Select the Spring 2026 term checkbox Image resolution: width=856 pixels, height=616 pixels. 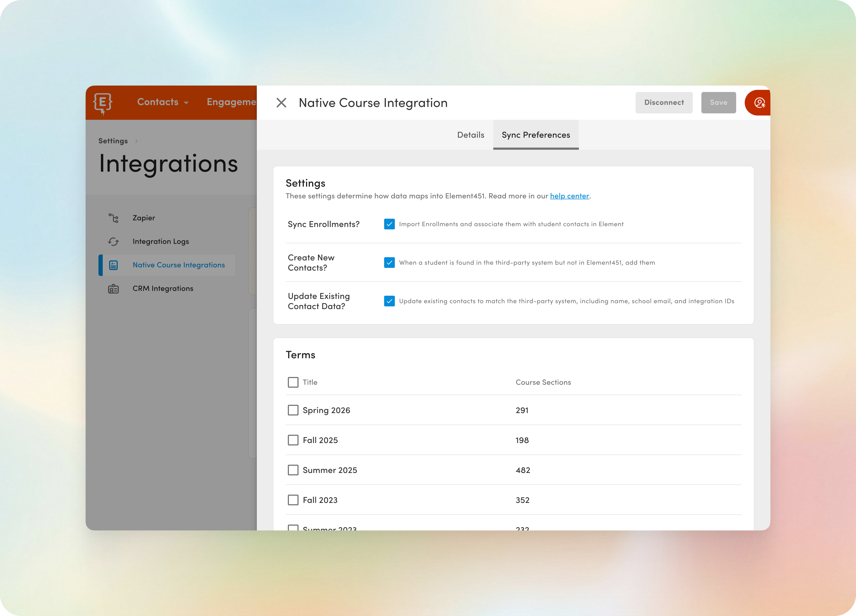pyautogui.click(x=293, y=410)
